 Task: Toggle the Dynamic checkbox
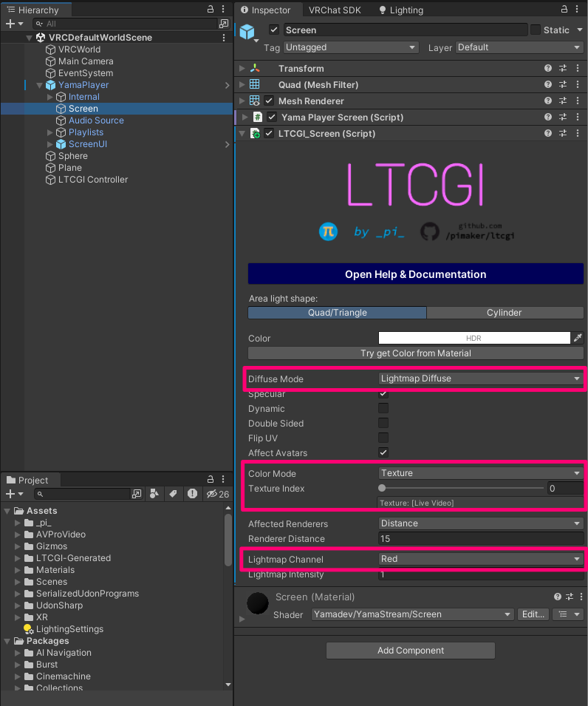tap(383, 408)
